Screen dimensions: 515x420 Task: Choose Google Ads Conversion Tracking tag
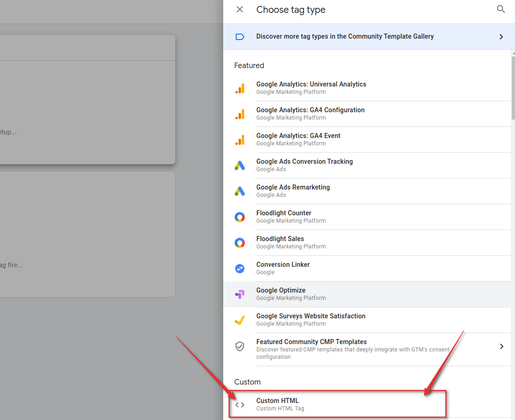pyautogui.click(x=367, y=166)
